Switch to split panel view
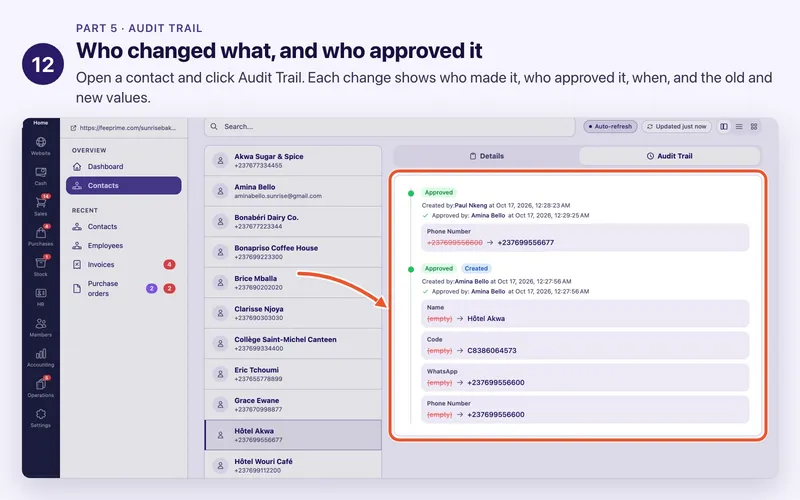This screenshot has height=500, width=800. click(723, 127)
